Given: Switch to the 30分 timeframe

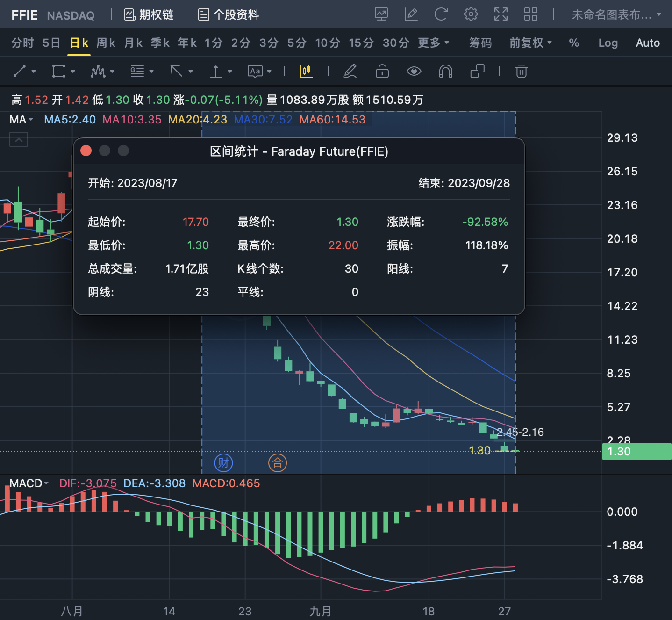Looking at the screenshot, I should [x=396, y=43].
